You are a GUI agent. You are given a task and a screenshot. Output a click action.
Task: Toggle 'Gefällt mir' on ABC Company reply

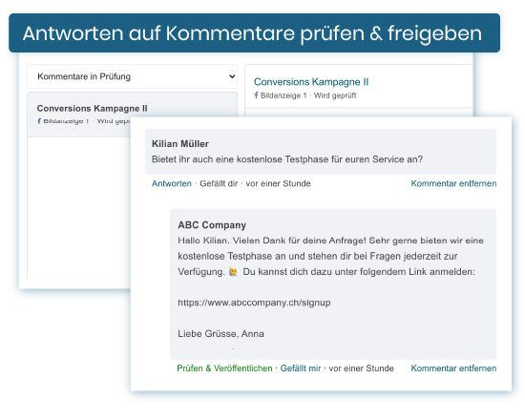(301, 368)
